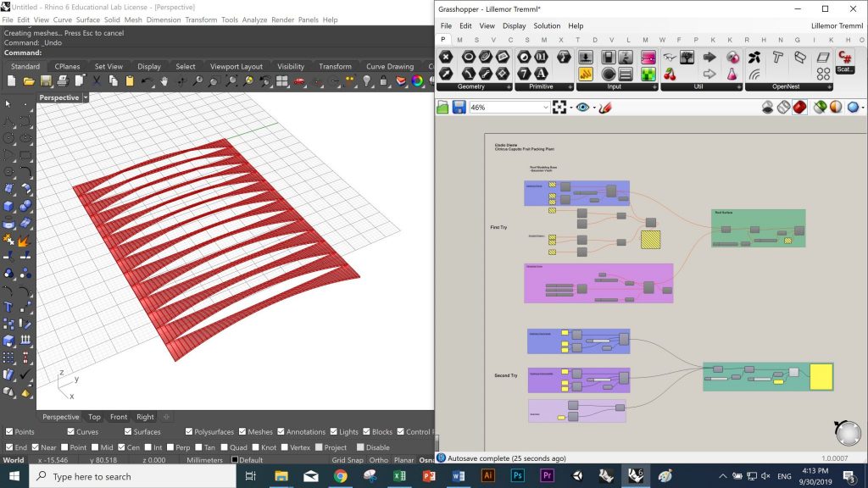This screenshot has height=488, width=868.
Task: Click the Grasshopper sketch tool icon
Action: click(x=604, y=108)
